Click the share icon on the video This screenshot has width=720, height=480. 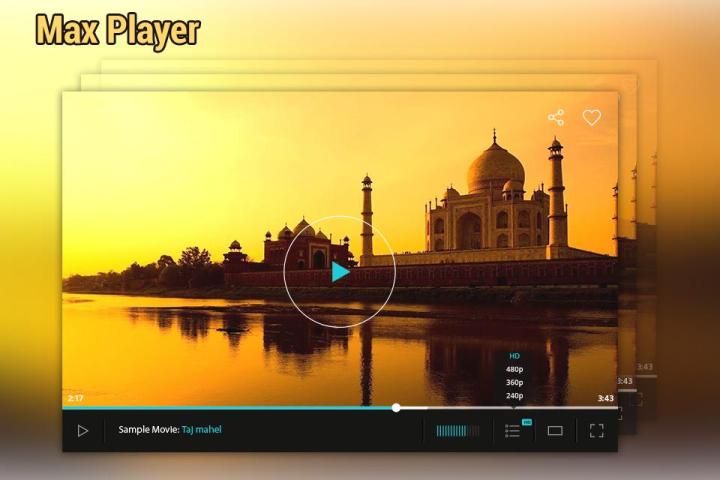point(556,118)
